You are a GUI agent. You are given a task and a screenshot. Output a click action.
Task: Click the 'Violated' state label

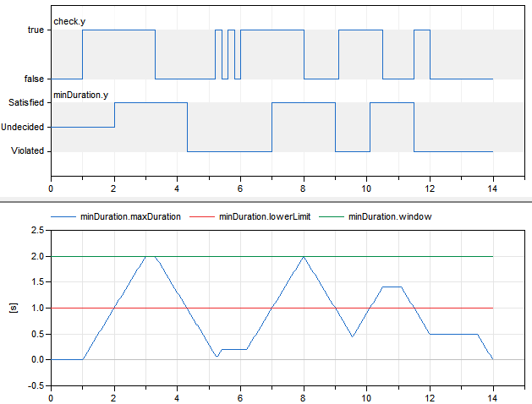(x=28, y=151)
